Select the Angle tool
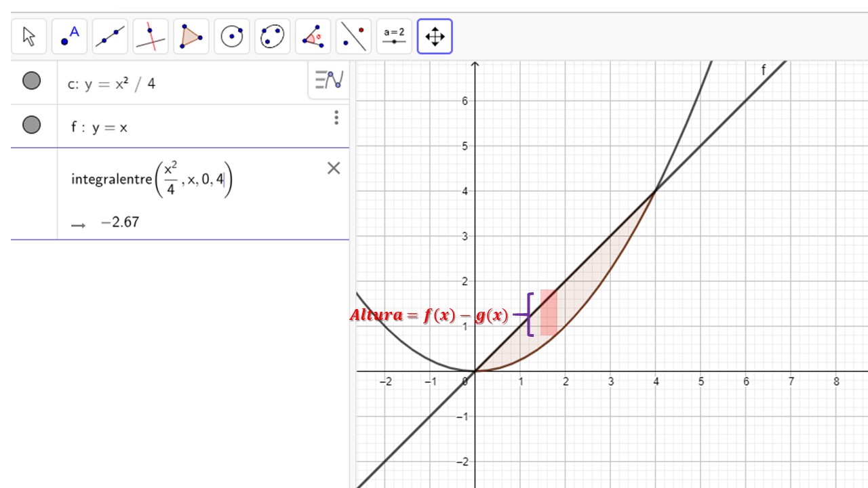The height and width of the screenshot is (488, 868). pos(313,37)
